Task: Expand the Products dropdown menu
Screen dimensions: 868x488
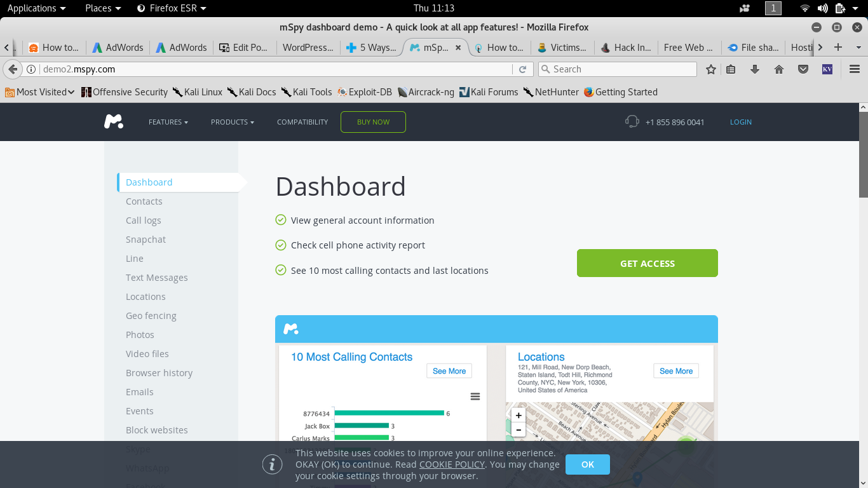Action: (233, 122)
